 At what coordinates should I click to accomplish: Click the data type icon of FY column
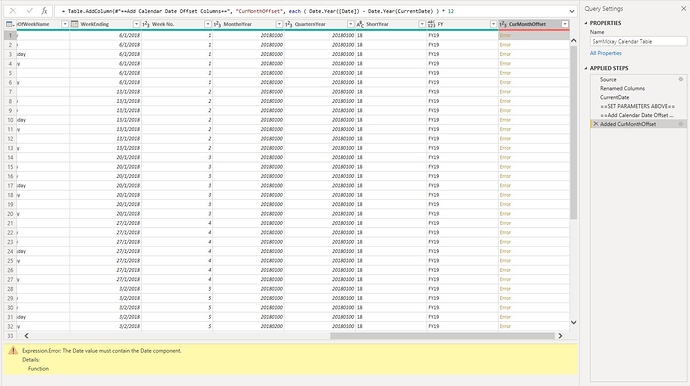point(431,24)
